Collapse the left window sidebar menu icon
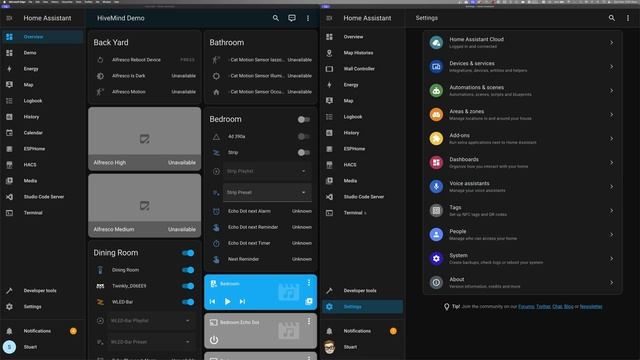The width and height of the screenshot is (640, 360). point(9,18)
